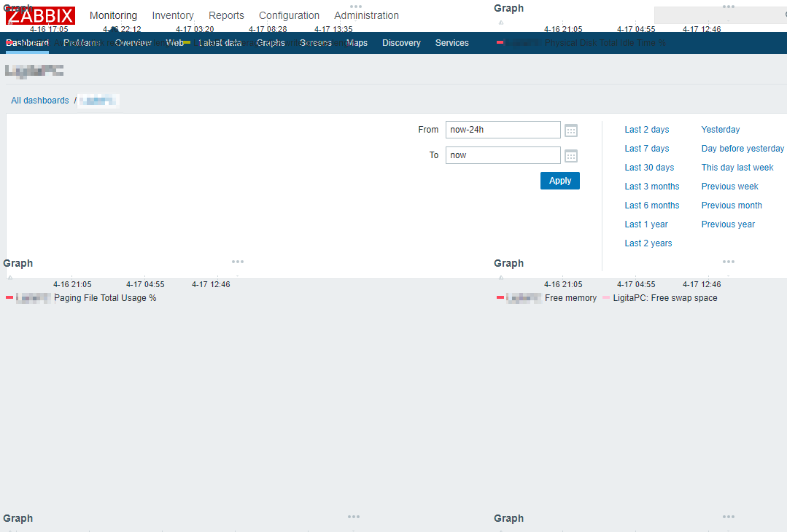Open widget menu of Paging File graph
The image size is (787, 532).
(238, 262)
